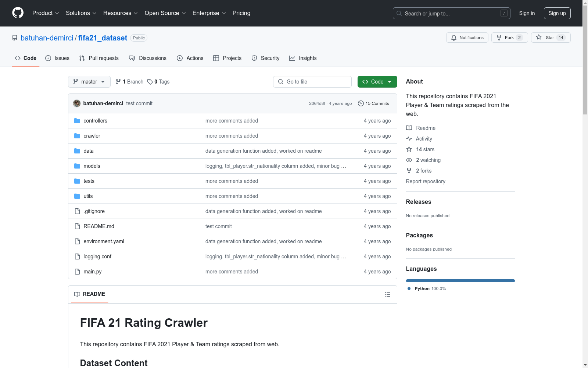Click the Fork repository icon
The height and width of the screenshot is (368, 588).
tap(499, 38)
